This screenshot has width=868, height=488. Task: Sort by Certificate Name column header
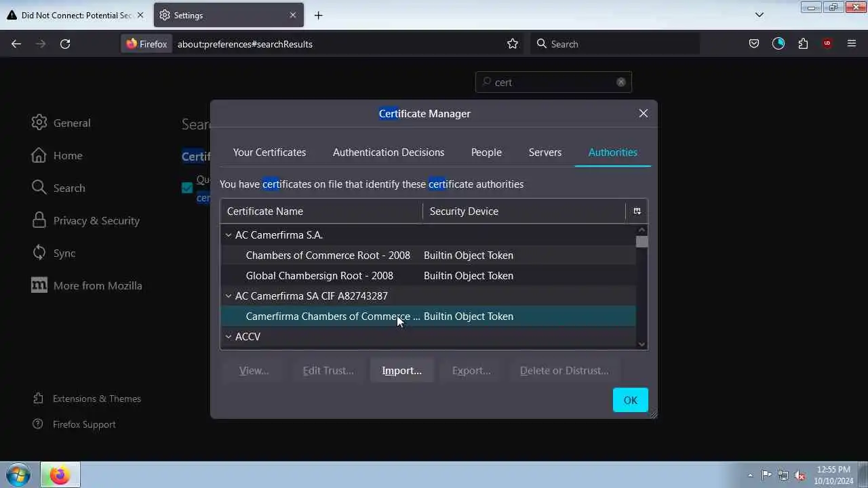pos(321,211)
